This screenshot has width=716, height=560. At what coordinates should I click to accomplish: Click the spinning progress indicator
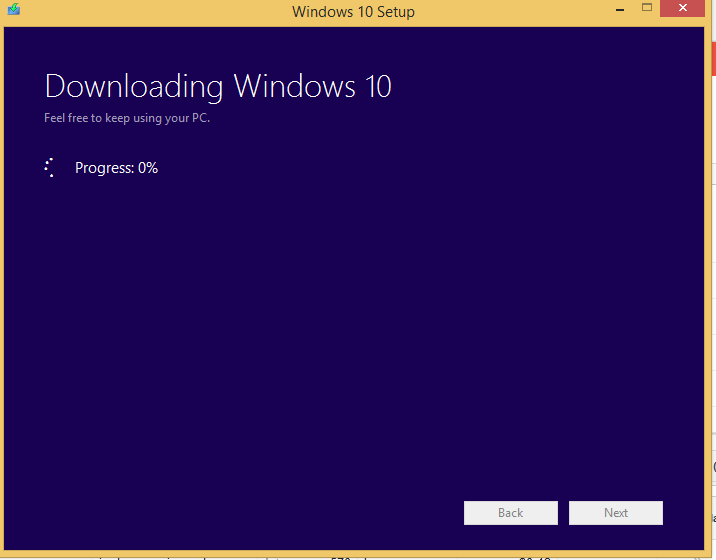[x=50, y=168]
